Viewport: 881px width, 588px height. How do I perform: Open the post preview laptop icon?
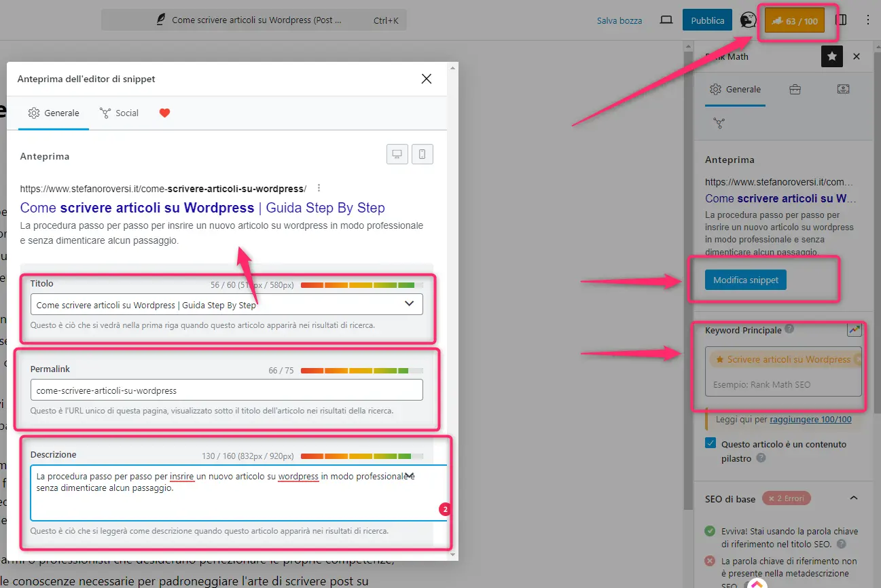click(x=666, y=20)
